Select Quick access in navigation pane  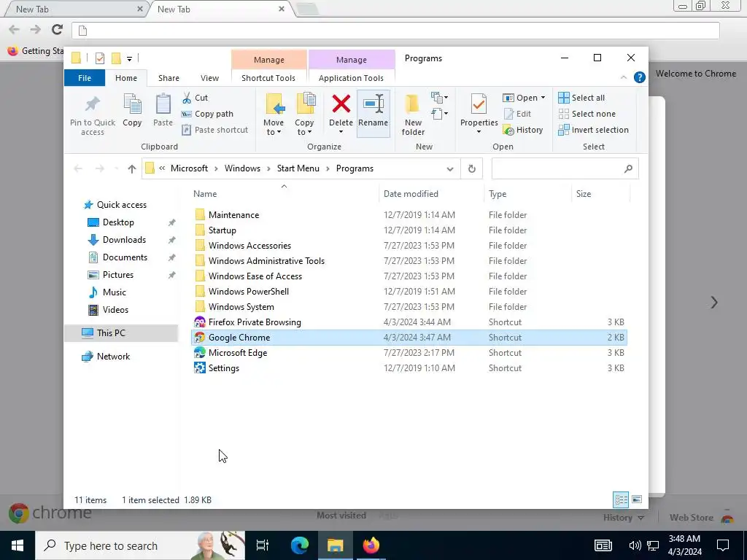click(122, 205)
